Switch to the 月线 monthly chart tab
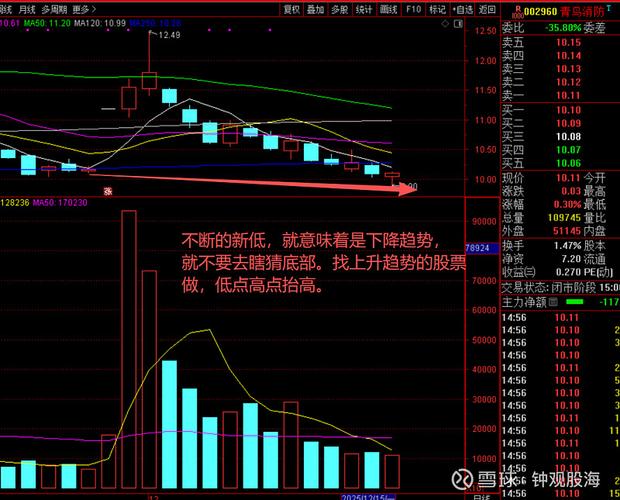Image resolution: width=620 pixels, height=500 pixels. pyautogui.click(x=27, y=9)
